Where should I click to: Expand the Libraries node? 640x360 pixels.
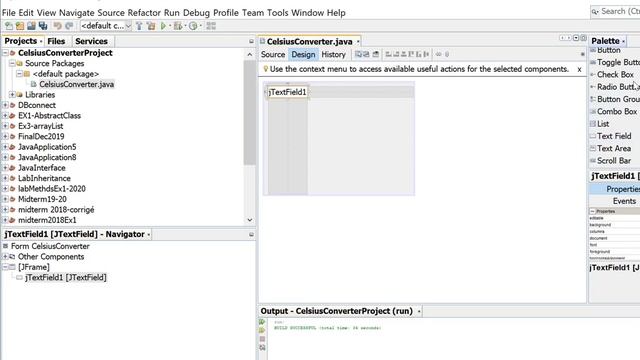[x=12, y=95]
